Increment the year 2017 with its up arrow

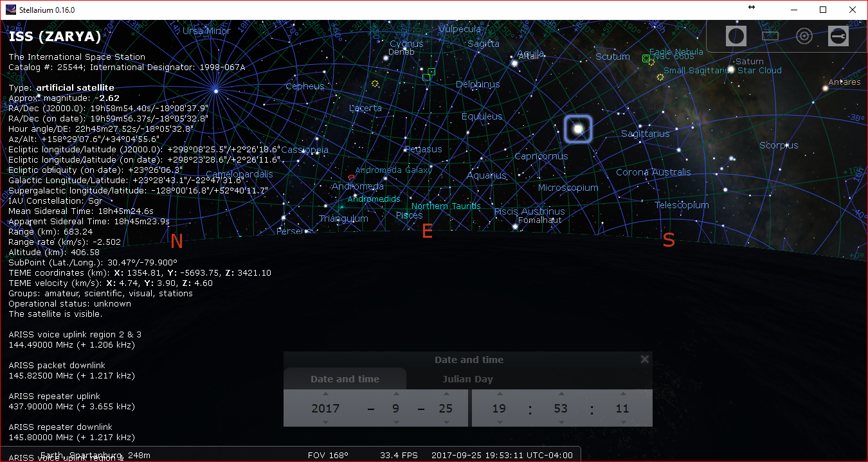[325, 395]
